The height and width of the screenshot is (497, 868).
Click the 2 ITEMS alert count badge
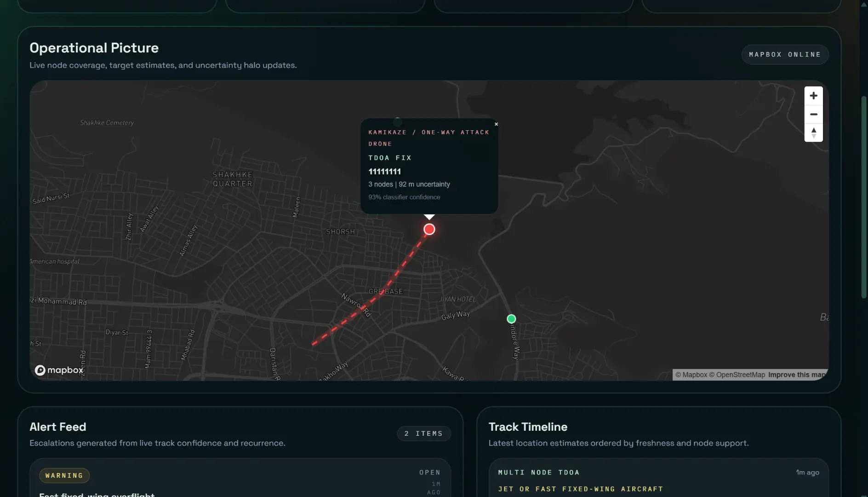tap(423, 434)
